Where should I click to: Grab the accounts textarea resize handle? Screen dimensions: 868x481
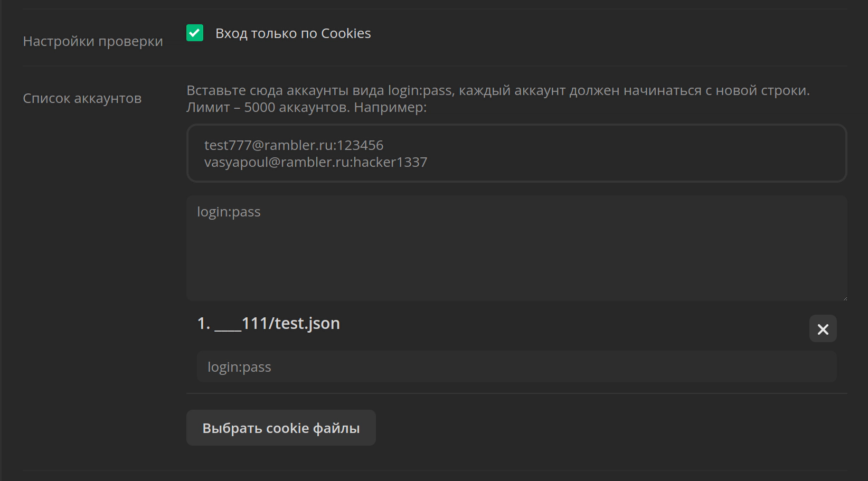coord(844,298)
